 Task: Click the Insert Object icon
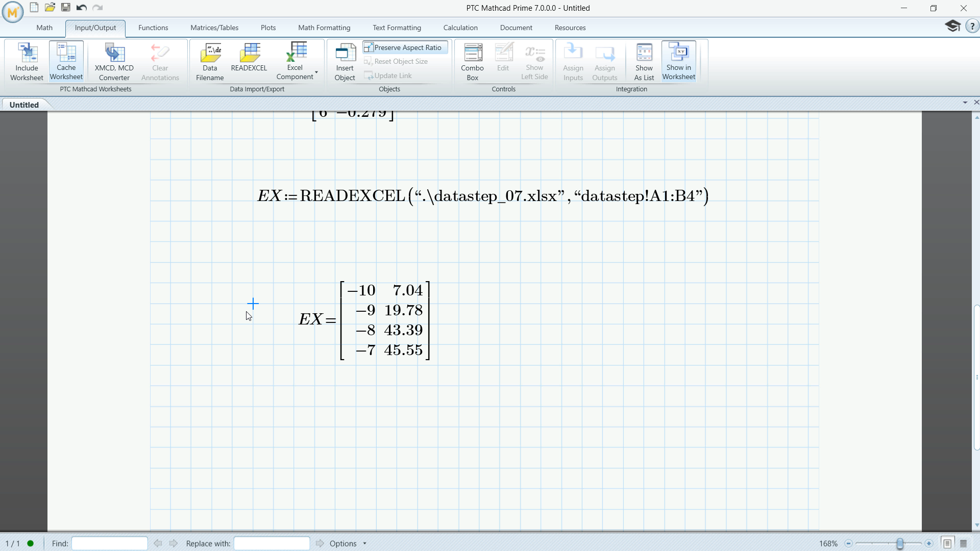345,62
